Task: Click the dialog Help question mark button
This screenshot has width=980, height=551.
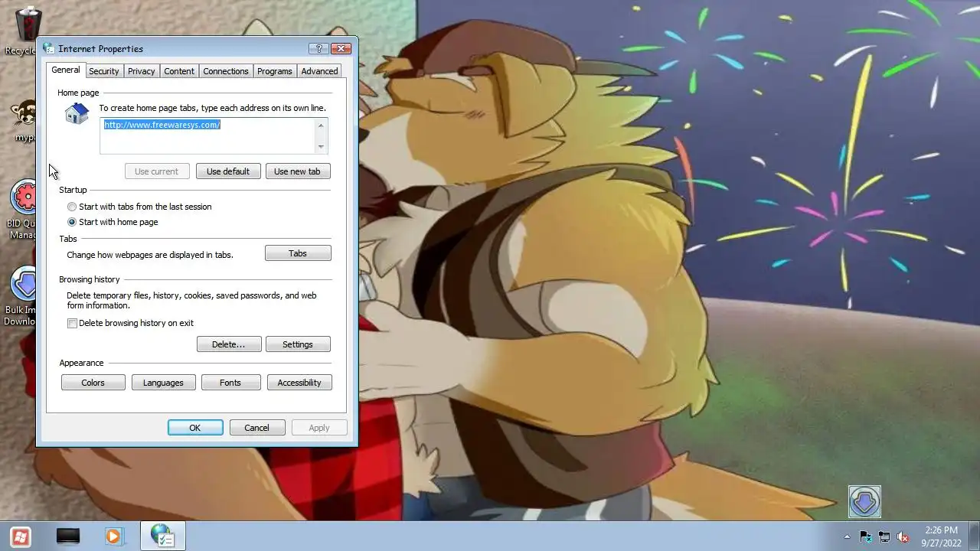Action: (318, 48)
